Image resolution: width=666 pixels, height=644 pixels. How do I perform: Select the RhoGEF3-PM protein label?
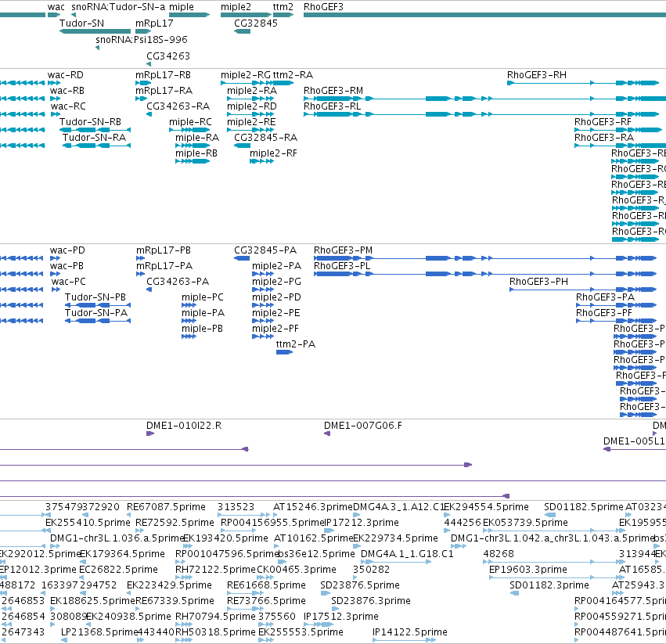344,250
